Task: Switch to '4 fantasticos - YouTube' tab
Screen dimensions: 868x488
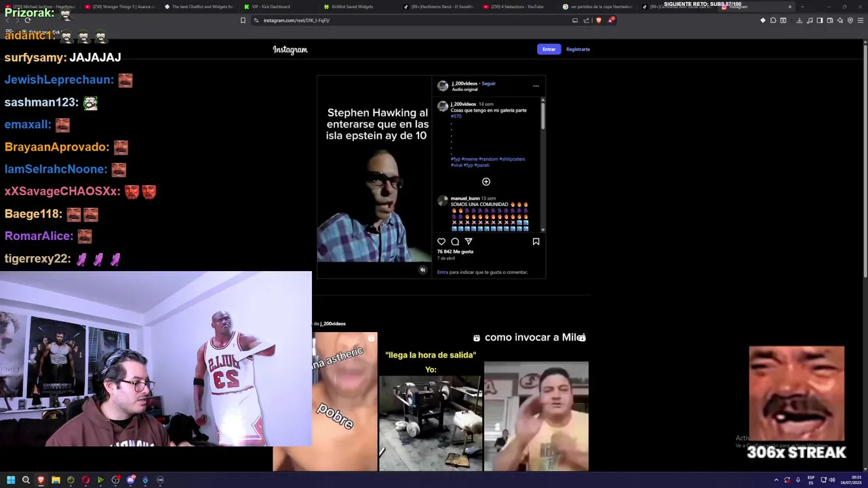Action: tap(518, 7)
